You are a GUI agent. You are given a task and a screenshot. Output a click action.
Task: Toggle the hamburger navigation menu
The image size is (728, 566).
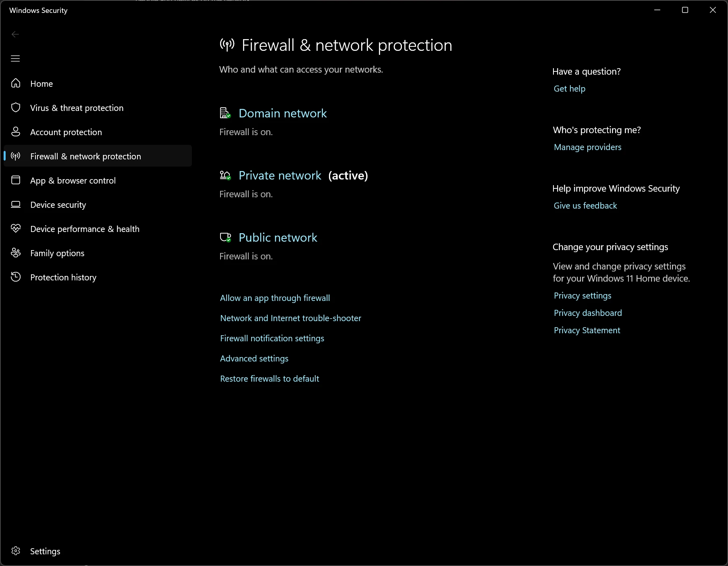[x=15, y=58]
